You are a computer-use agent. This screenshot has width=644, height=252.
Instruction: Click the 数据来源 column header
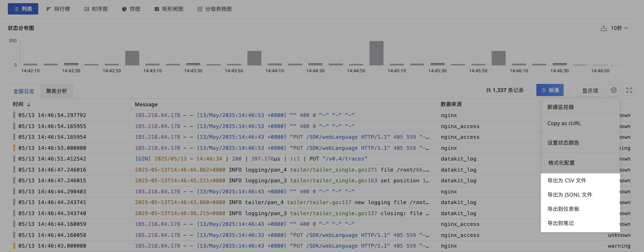click(x=451, y=104)
